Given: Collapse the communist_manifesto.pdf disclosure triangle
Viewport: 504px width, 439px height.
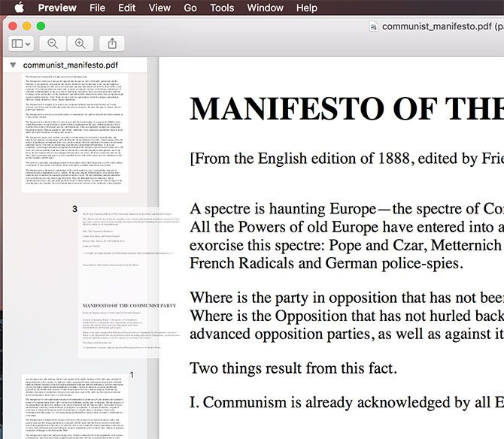Looking at the screenshot, I should [x=13, y=65].
